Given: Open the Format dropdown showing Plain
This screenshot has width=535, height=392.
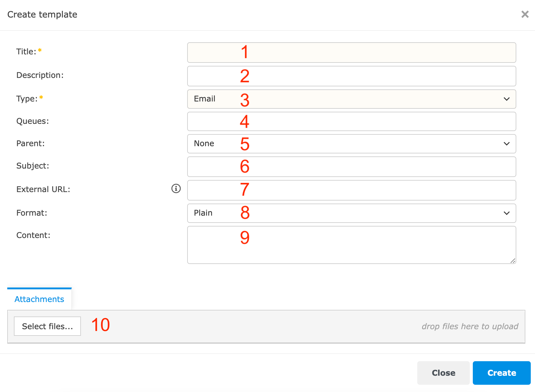Looking at the screenshot, I should [x=351, y=213].
